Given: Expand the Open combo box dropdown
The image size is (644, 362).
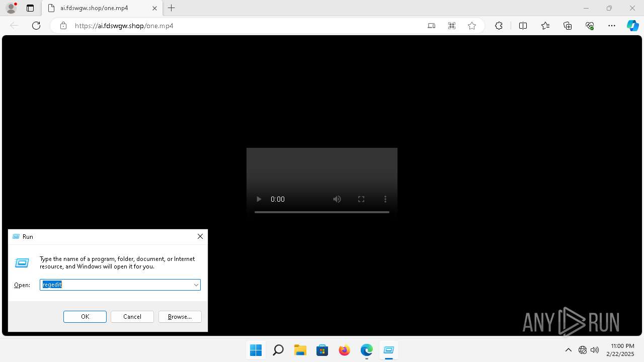Looking at the screenshot, I should point(196,285).
